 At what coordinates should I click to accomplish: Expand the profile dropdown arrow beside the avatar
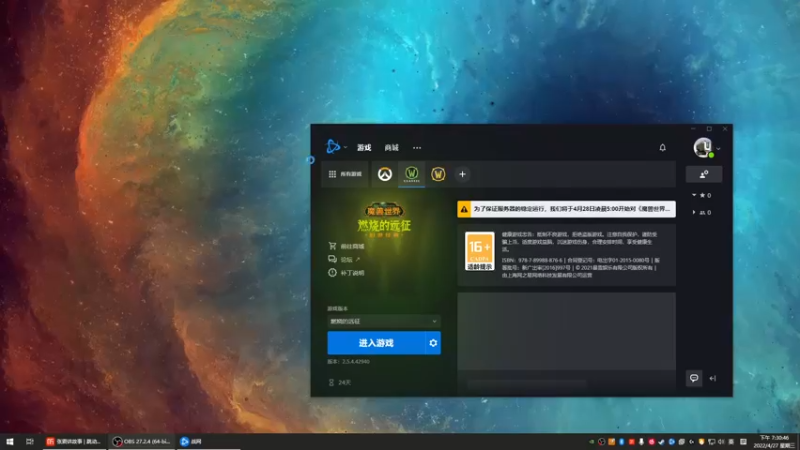(x=718, y=149)
